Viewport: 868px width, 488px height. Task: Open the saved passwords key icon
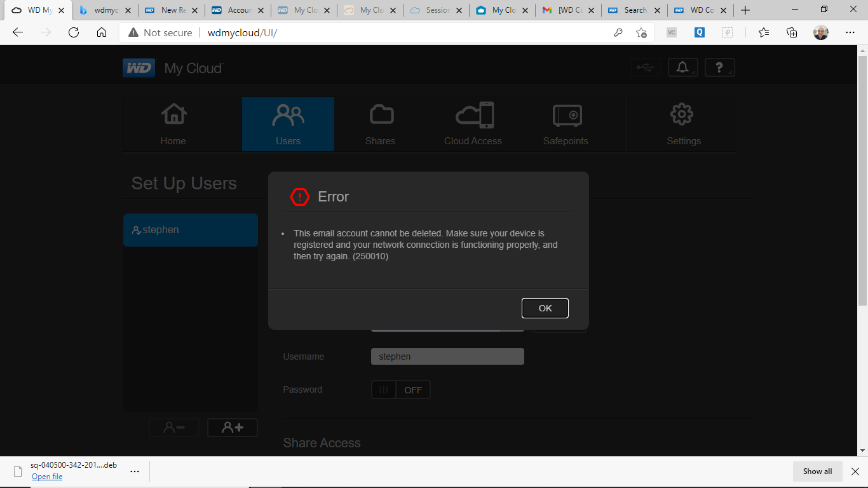click(618, 32)
